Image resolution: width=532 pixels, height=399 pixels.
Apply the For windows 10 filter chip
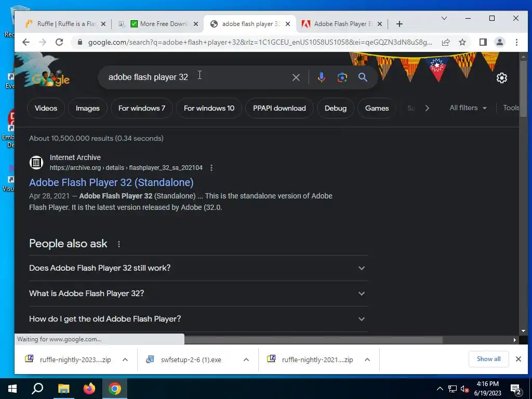(209, 108)
